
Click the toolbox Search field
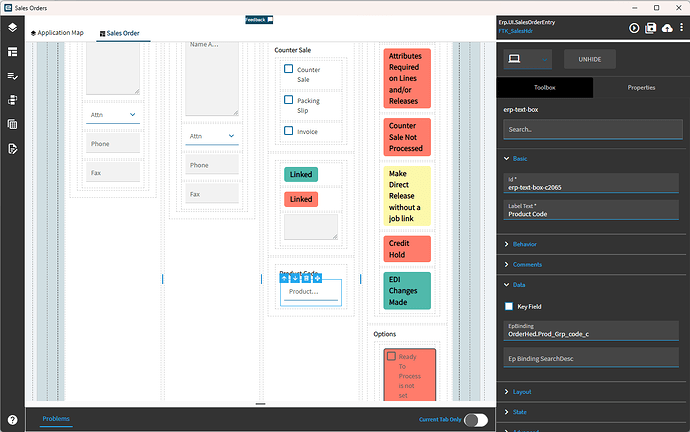tap(593, 129)
